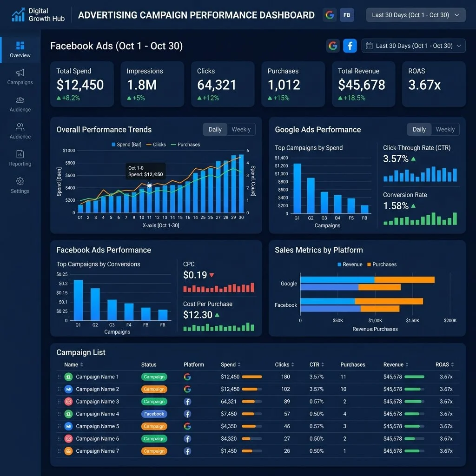Screen dimensions: 476x476
Task: Open the date range dropdown in top header
Action: 416,15
